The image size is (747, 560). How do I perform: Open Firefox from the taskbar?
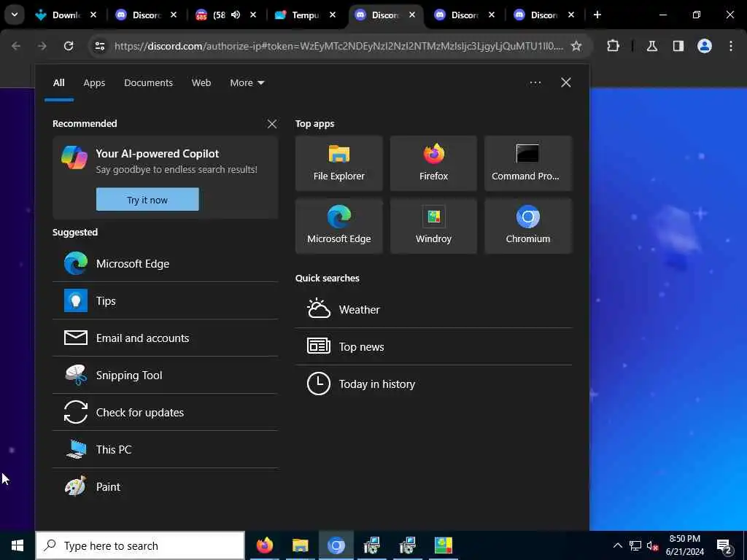click(x=264, y=545)
